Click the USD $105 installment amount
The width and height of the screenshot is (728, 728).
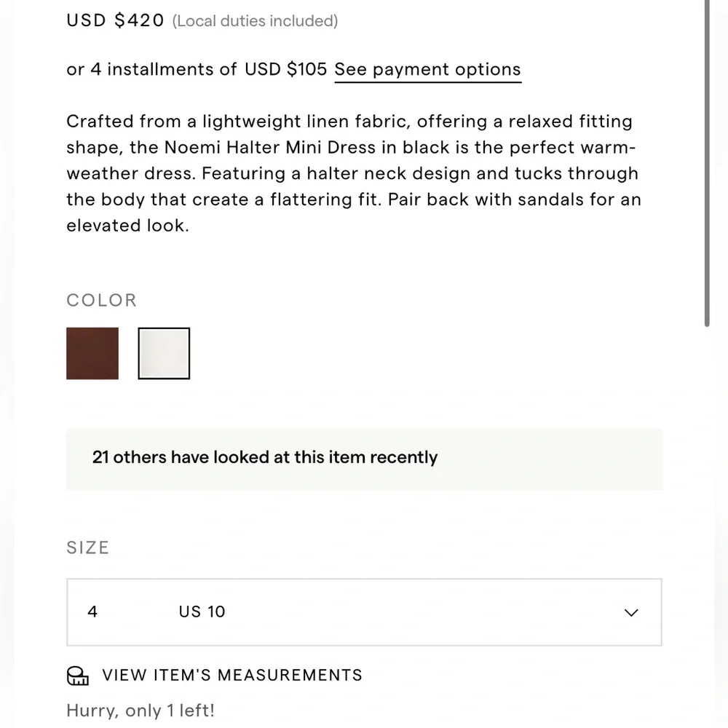coord(285,69)
